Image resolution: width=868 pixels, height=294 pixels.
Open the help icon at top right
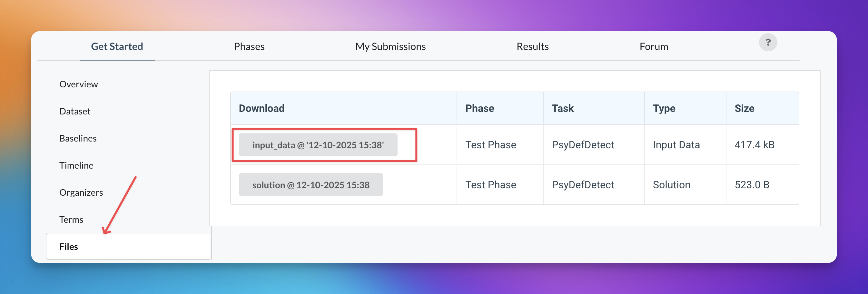(x=769, y=42)
